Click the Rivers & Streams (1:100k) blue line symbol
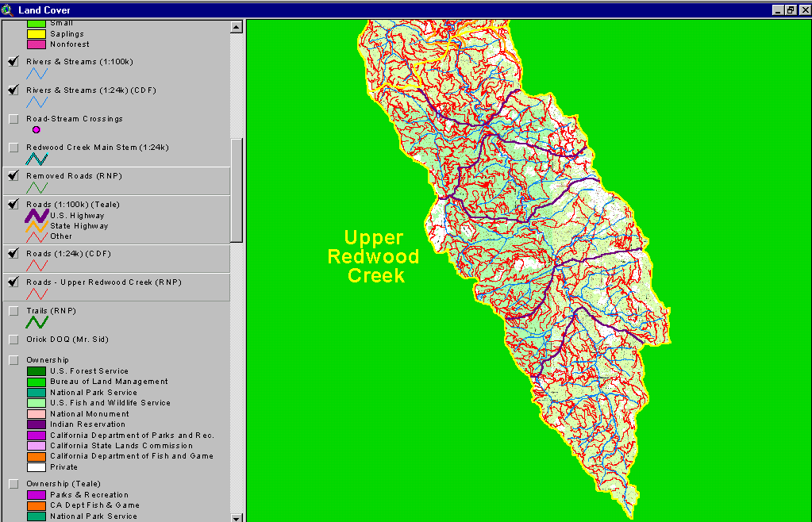 tap(37, 74)
